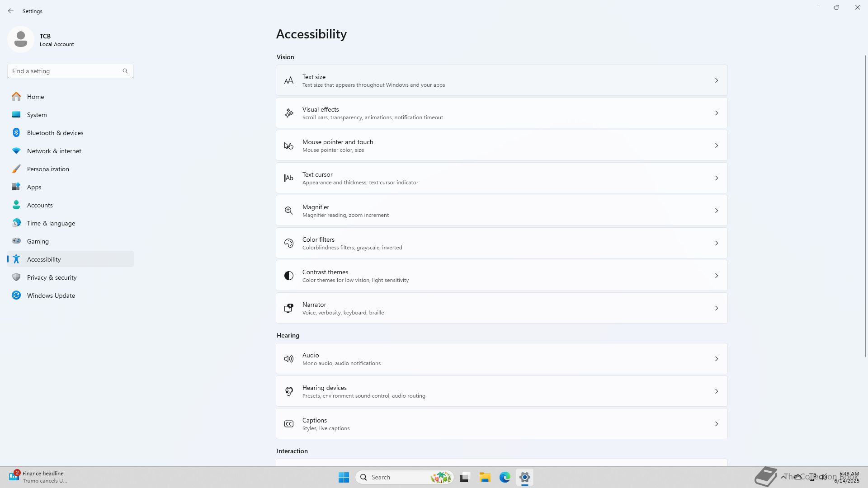Open Bluetooth & devices in the sidebar
Screen dimensions: 868x488
pyautogui.click(x=55, y=133)
